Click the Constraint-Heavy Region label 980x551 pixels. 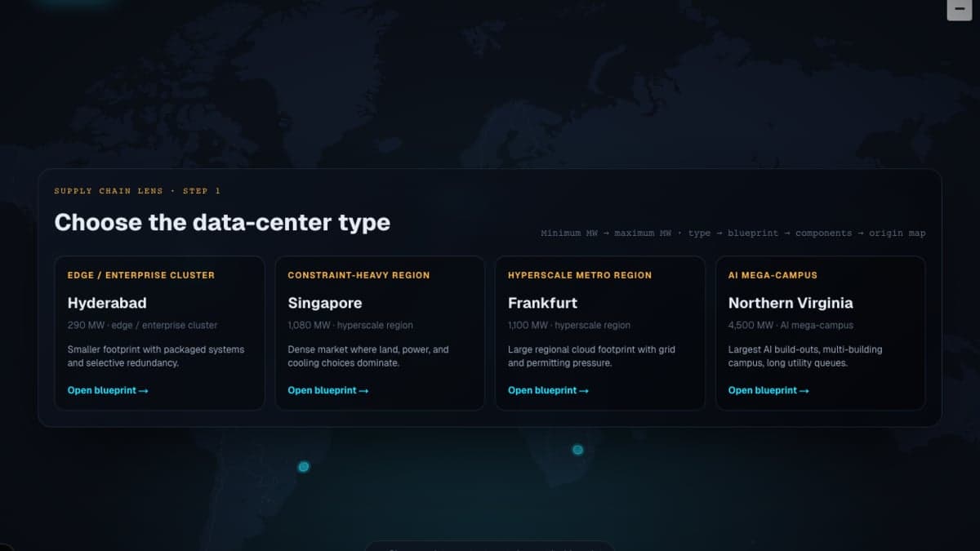[x=359, y=275]
